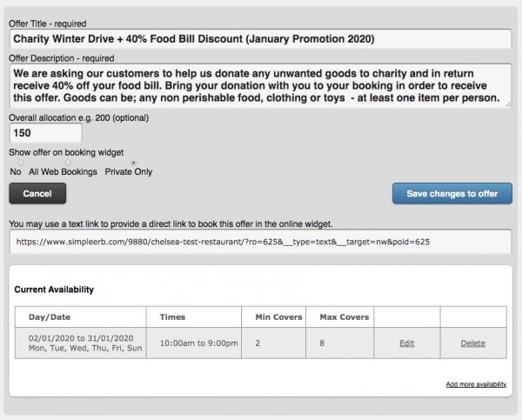The height and width of the screenshot is (420, 522).
Task: Delete the January availability row
Action: tap(472, 343)
